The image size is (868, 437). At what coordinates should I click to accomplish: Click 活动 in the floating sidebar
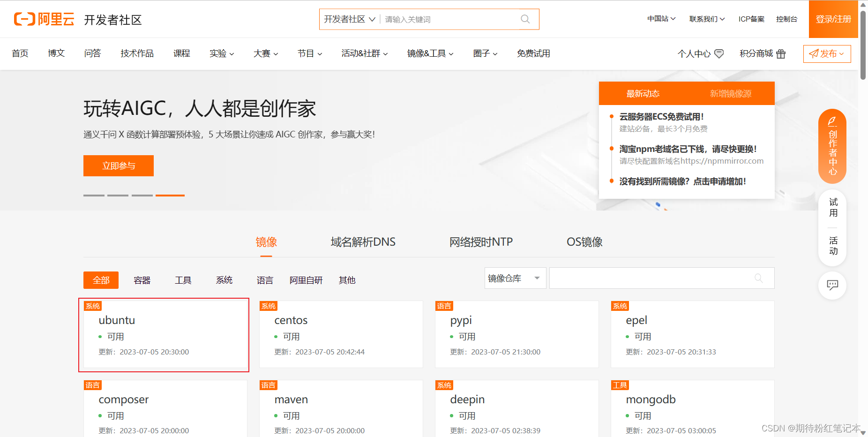click(833, 246)
